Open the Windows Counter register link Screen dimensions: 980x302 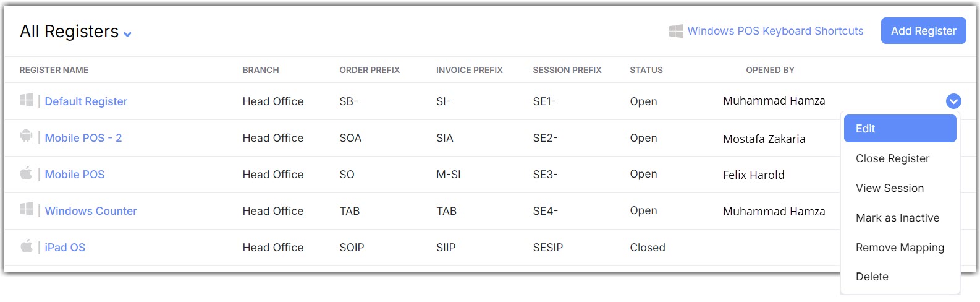tap(91, 211)
